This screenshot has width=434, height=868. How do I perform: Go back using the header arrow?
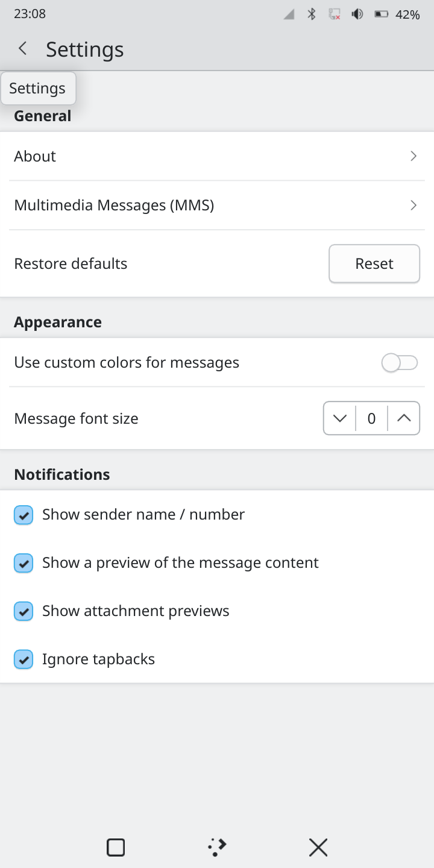pos(23,49)
